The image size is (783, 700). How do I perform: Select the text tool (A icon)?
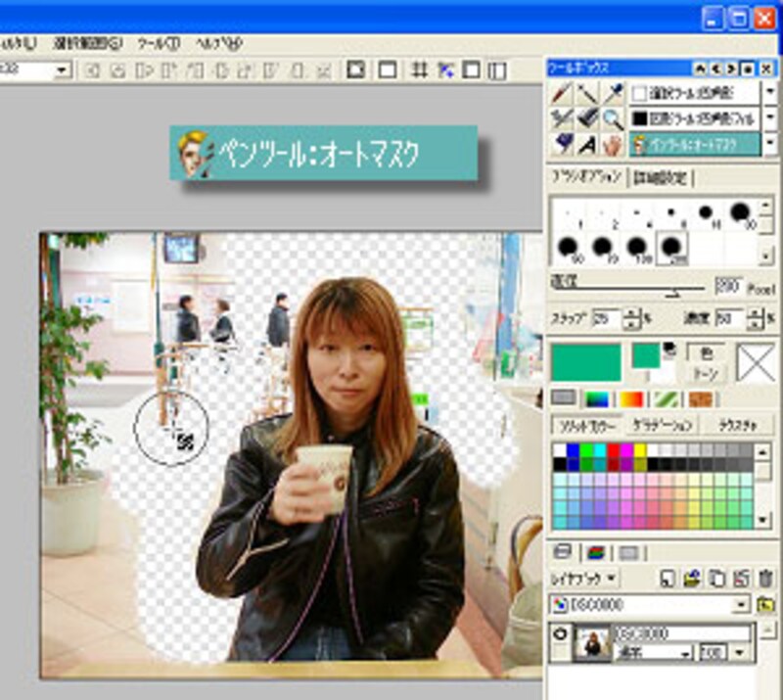(587, 145)
